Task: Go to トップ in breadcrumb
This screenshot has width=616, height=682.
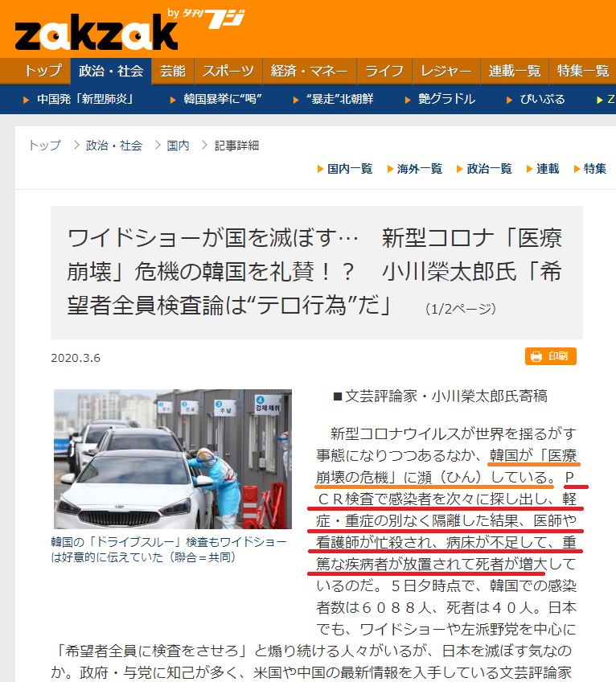Action: click(x=45, y=146)
